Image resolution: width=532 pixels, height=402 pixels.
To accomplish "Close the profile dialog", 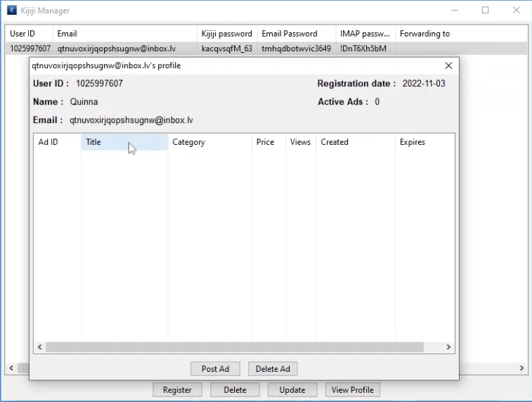I will (x=448, y=65).
